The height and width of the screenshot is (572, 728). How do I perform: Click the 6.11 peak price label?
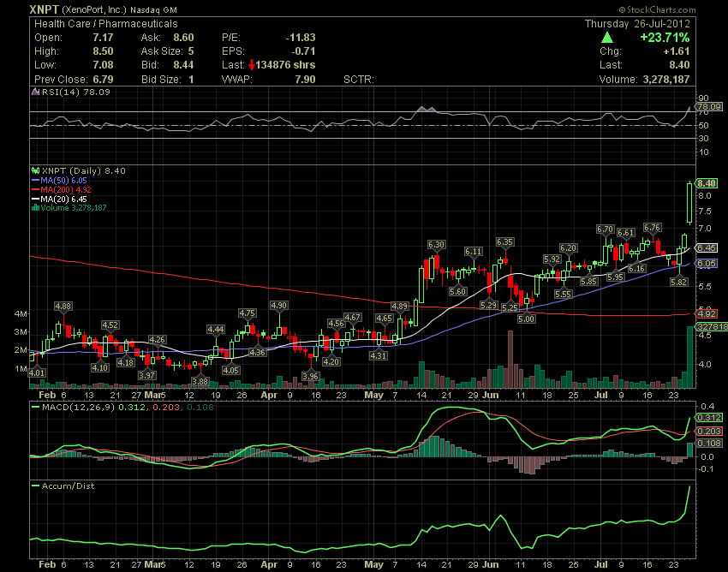tap(473, 252)
